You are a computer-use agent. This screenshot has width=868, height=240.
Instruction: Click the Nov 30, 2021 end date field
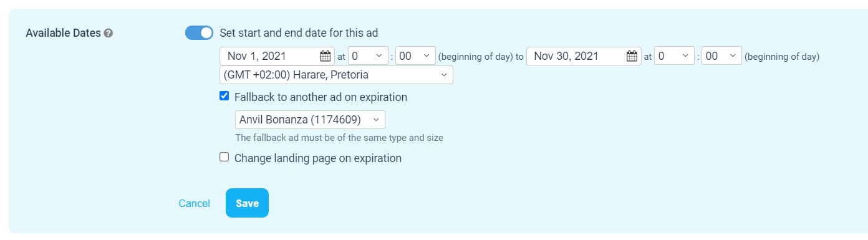[584, 56]
